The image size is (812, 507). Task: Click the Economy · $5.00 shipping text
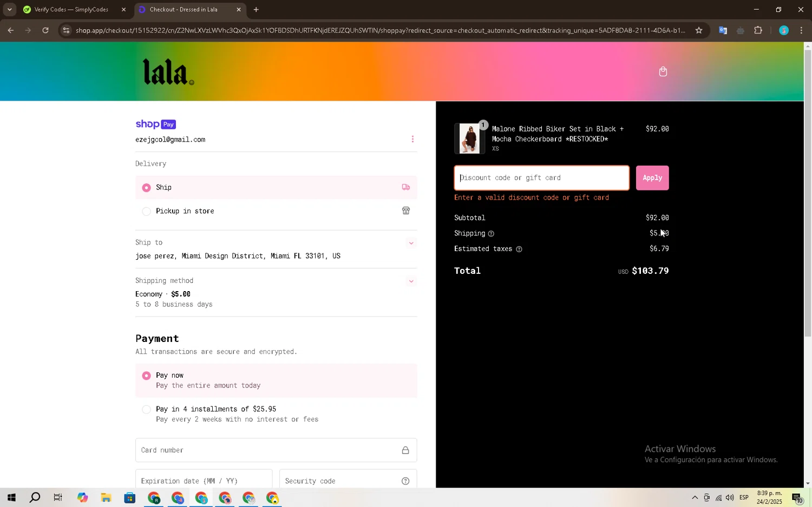pyautogui.click(x=162, y=294)
